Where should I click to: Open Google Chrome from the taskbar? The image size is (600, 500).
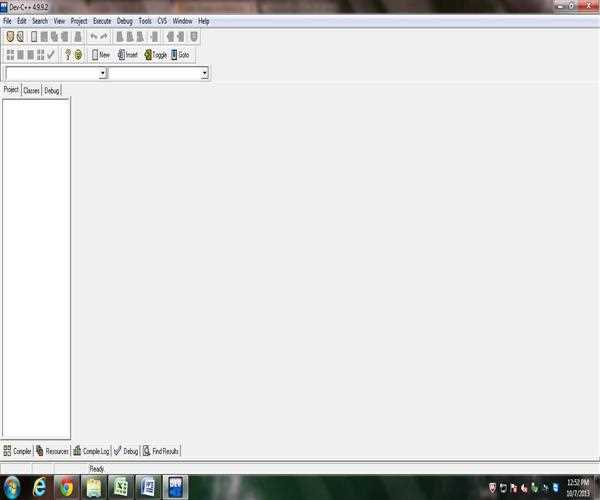pyautogui.click(x=66, y=487)
